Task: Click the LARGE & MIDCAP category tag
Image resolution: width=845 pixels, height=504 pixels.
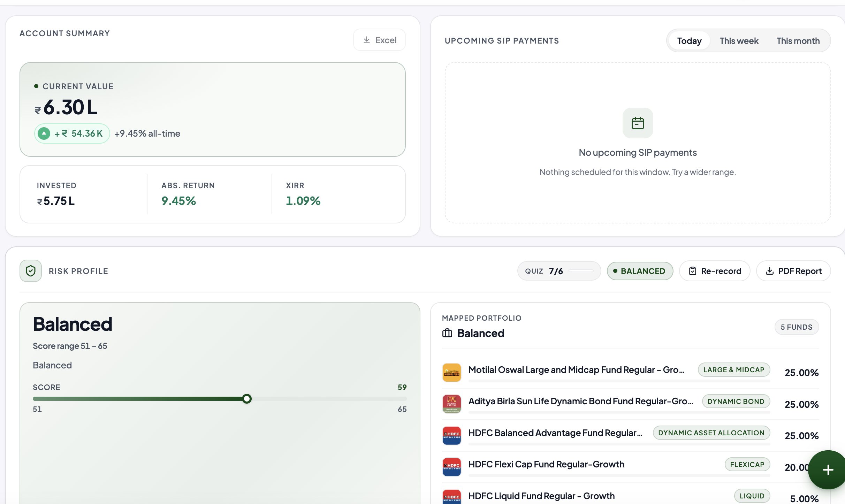Action: click(x=734, y=370)
